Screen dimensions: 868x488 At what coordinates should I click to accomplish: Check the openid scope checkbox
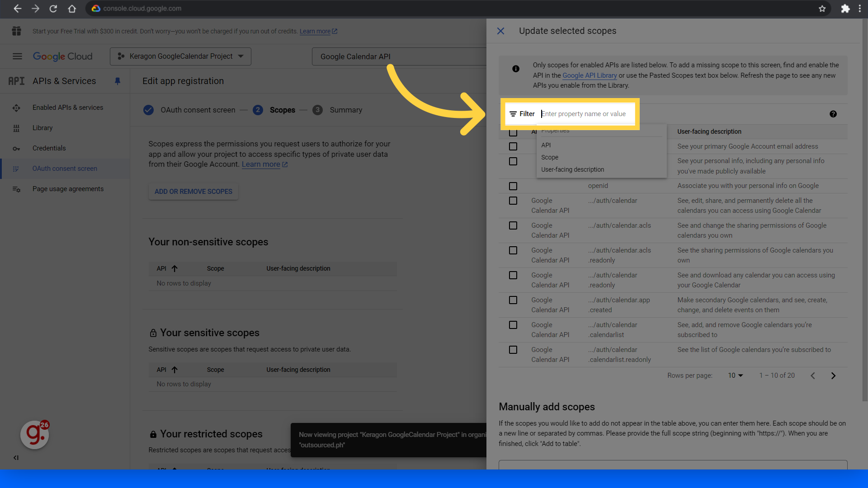pos(513,186)
